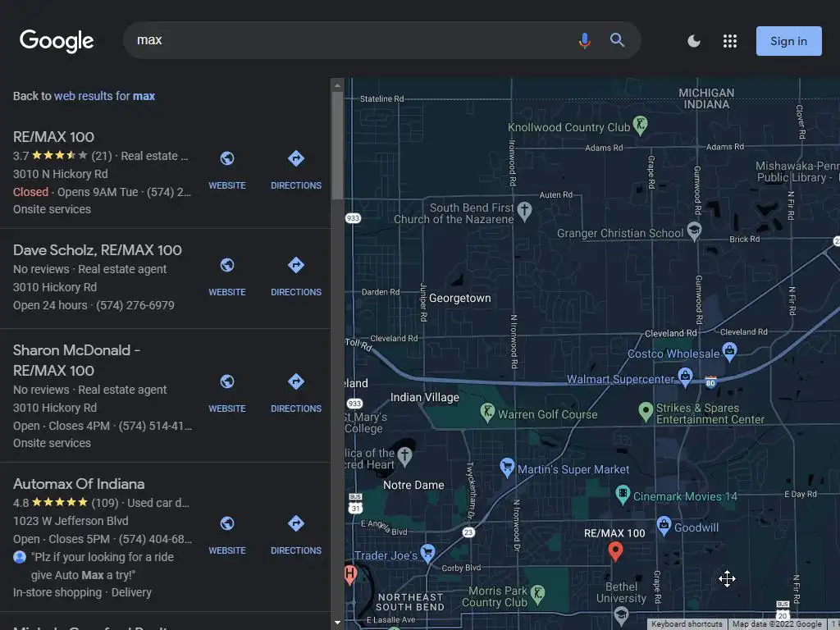Open Automax Of Indiana listing
840x630 pixels.
[79, 484]
